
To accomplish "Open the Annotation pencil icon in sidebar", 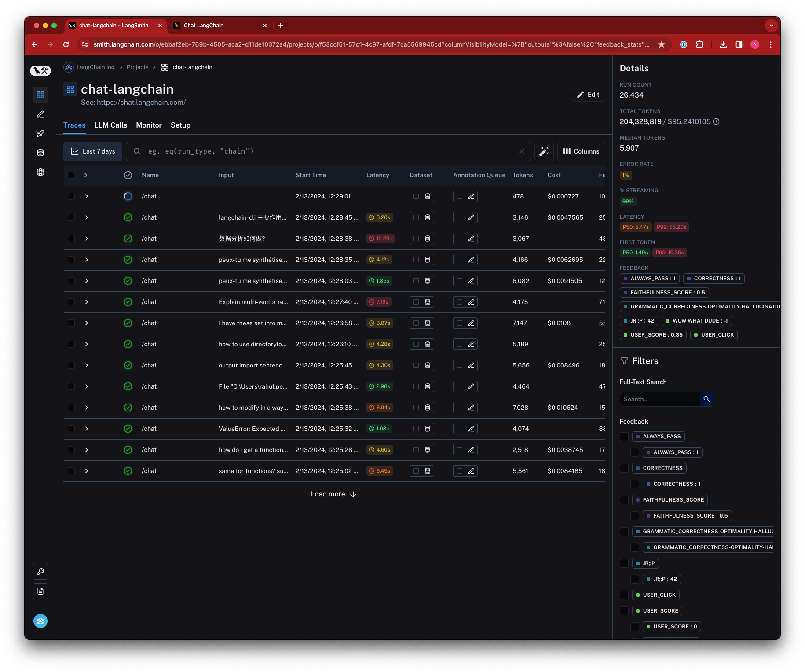I will [40, 114].
